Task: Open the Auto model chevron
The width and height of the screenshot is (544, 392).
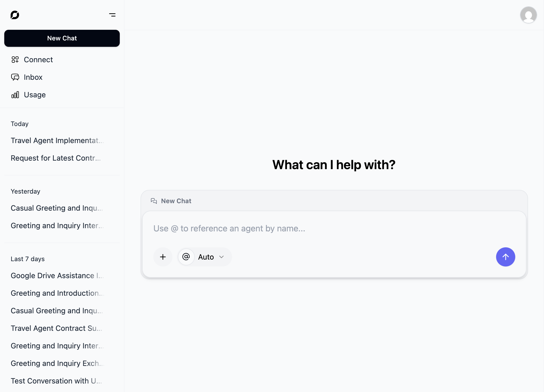Action: click(x=221, y=257)
